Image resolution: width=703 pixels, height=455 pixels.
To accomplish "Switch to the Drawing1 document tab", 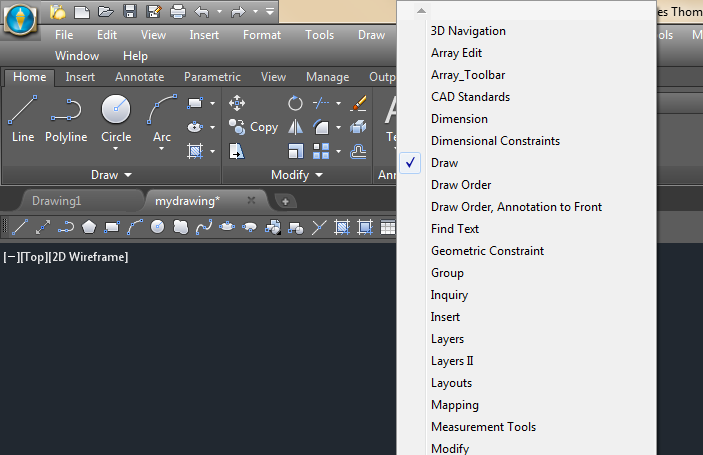I will [x=55, y=201].
